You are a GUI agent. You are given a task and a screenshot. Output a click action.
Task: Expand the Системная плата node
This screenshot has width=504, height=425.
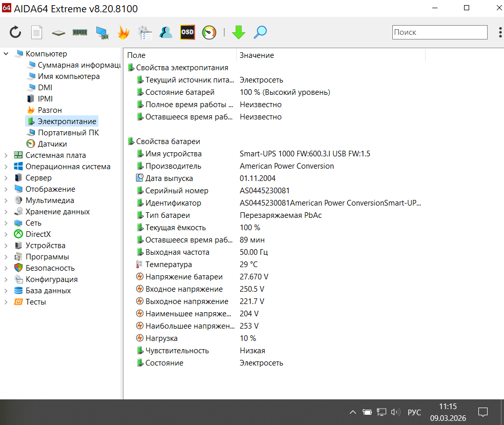point(6,155)
